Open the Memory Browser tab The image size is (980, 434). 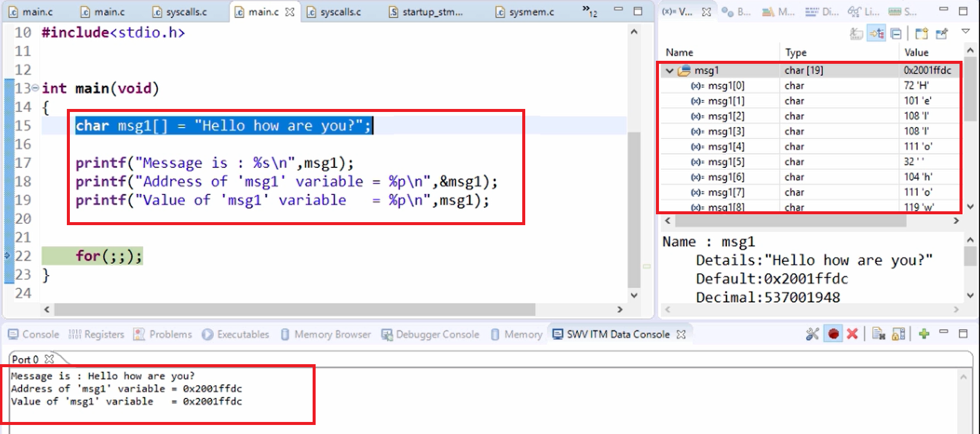coord(326,334)
